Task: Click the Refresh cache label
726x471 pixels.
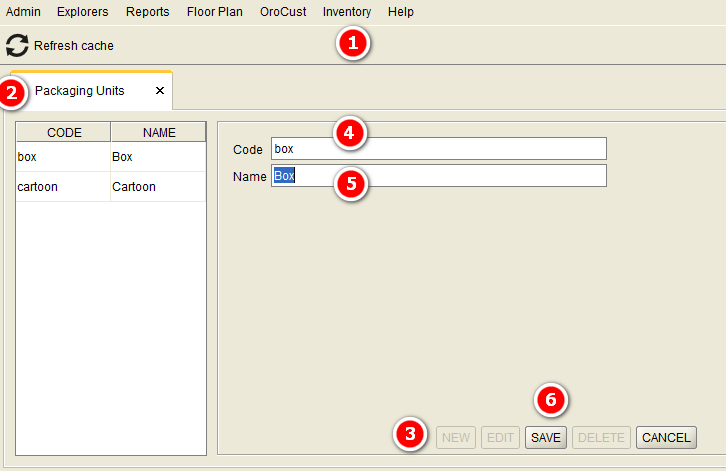Action: point(74,45)
